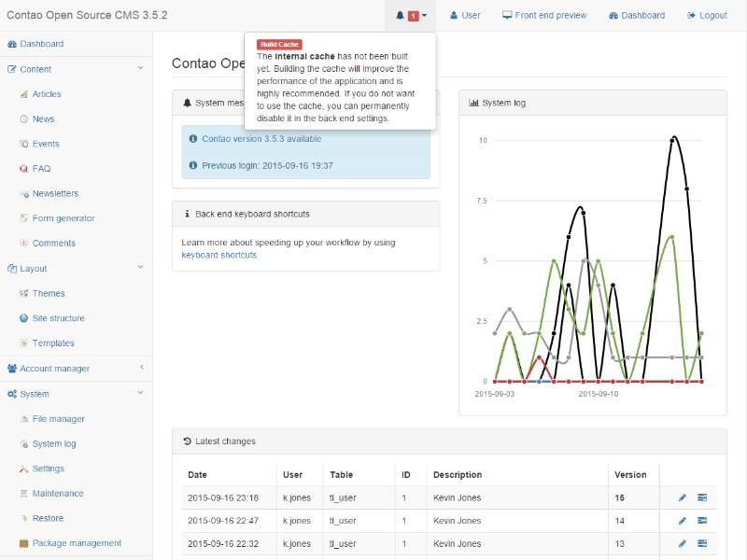Click the black peak point near 10
747x560 pixels.
pyautogui.click(x=673, y=139)
